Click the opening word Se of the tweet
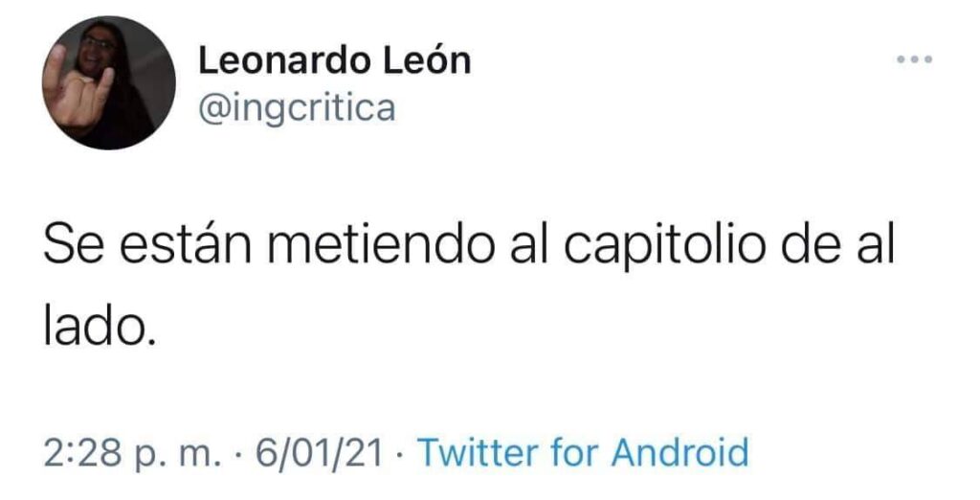This screenshot has width=980, height=500. click(x=74, y=244)
